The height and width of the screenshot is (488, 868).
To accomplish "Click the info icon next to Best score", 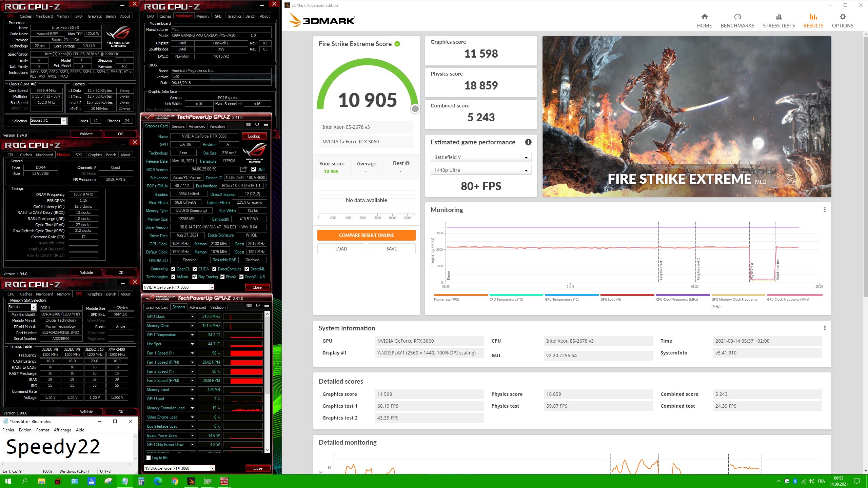I will point(407,163).
